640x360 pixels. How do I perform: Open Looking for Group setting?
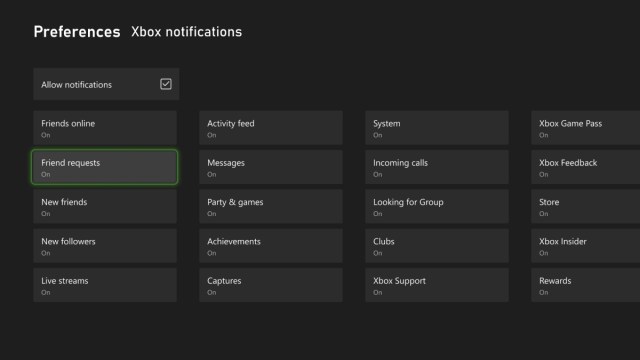[437, 206]
